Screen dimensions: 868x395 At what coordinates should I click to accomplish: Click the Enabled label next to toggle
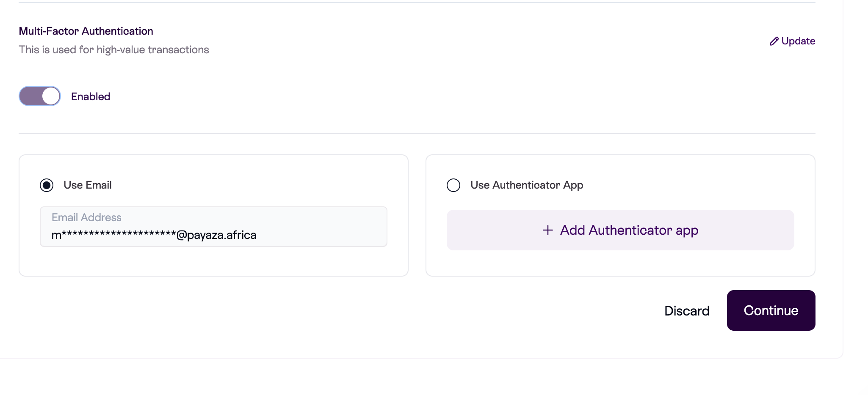click(x=91, y=96)
